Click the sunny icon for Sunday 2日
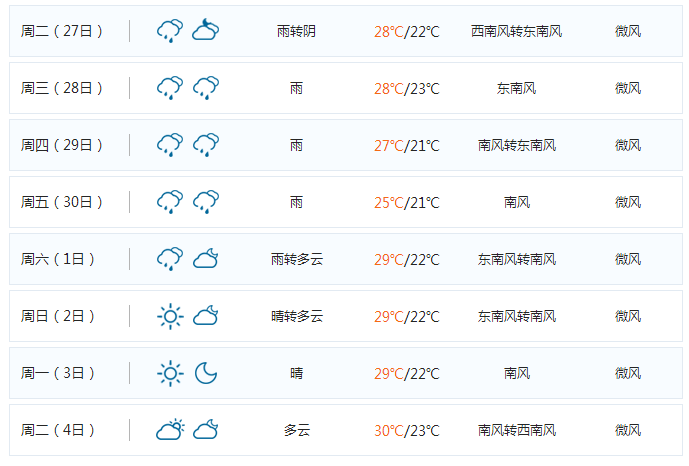 [x=170, y=316]
